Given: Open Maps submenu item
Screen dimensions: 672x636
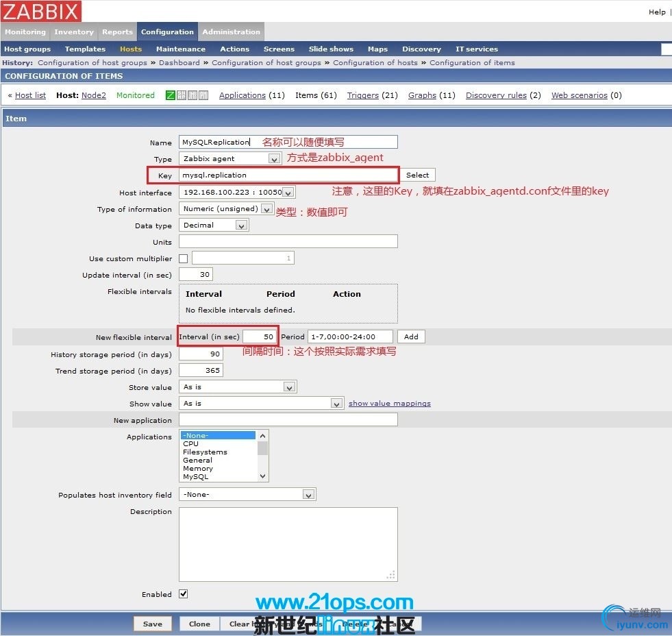Looking at the screenshot, I should (377, 49).
